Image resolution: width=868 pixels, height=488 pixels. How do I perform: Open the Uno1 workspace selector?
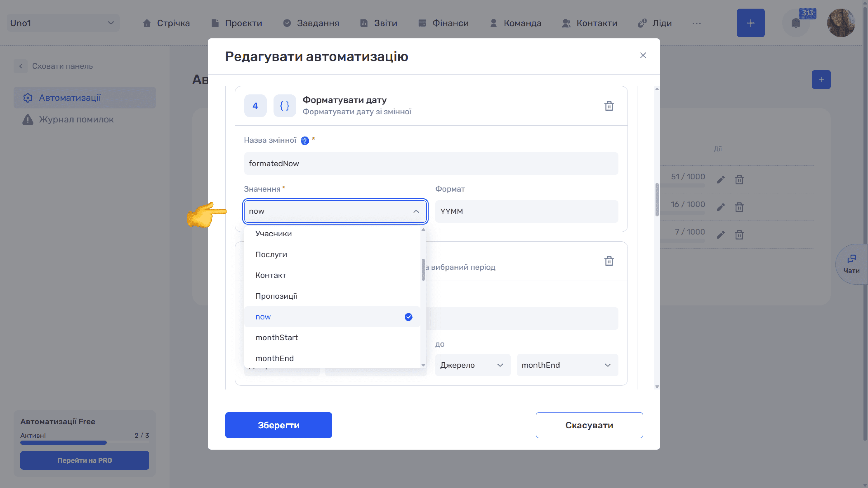point(63,23)
